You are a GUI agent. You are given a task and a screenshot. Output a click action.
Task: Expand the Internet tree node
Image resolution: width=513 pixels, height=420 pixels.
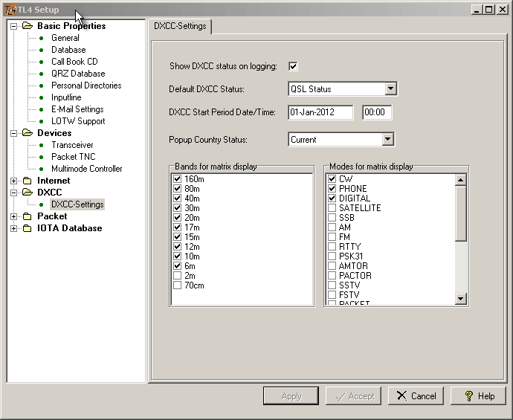(13, 181)
